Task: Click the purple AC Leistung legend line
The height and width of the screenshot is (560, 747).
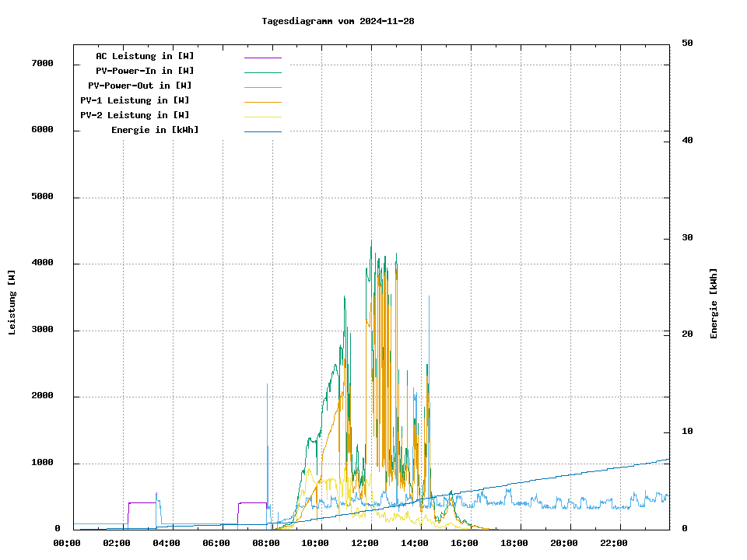Action: click(x=262, y=58)
